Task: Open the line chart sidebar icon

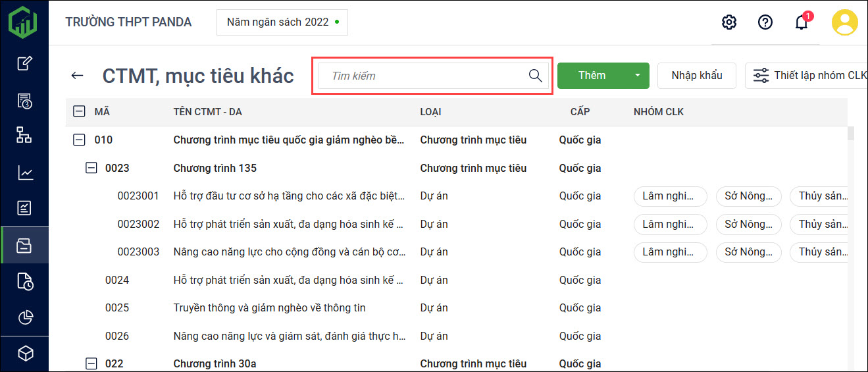Action: (x=24, y=173)
